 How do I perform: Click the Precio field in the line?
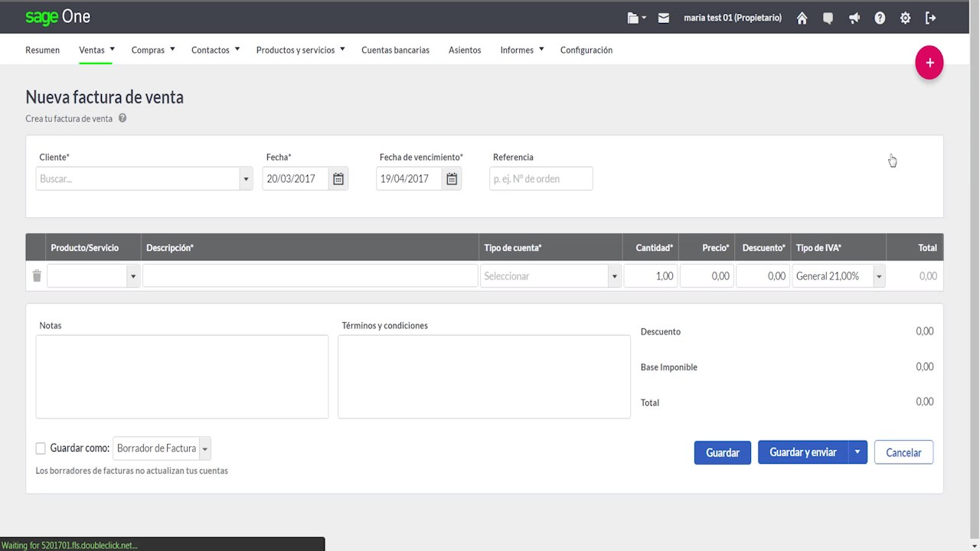click(x=707, y=276)
